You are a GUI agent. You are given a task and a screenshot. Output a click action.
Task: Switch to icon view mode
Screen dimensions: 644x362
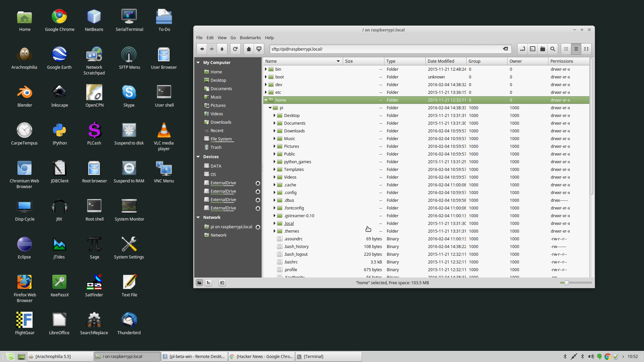pos(566,49)
